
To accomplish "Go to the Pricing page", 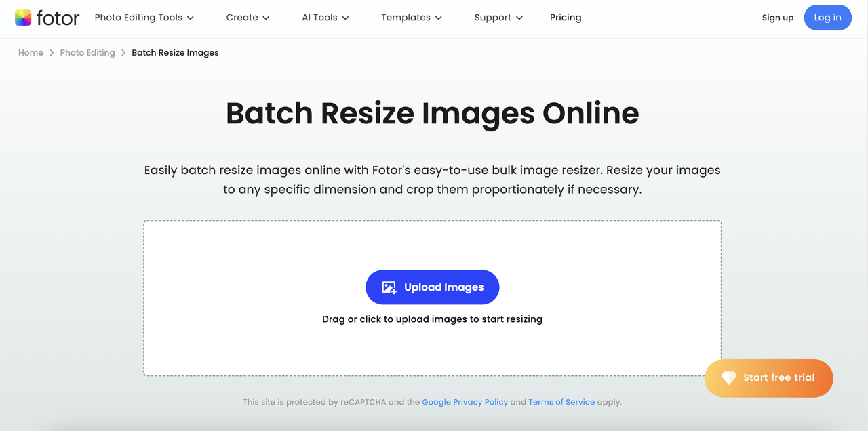I will pos(566,18).
